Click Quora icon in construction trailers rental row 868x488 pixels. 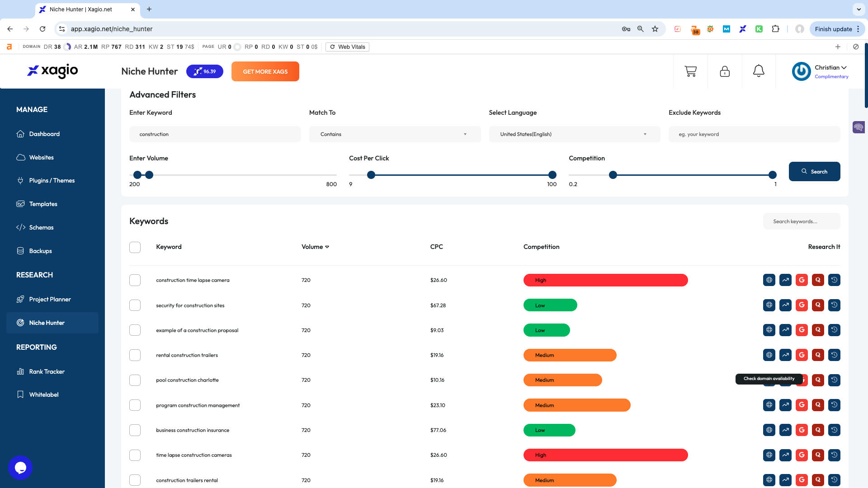[x=818, y=480]
